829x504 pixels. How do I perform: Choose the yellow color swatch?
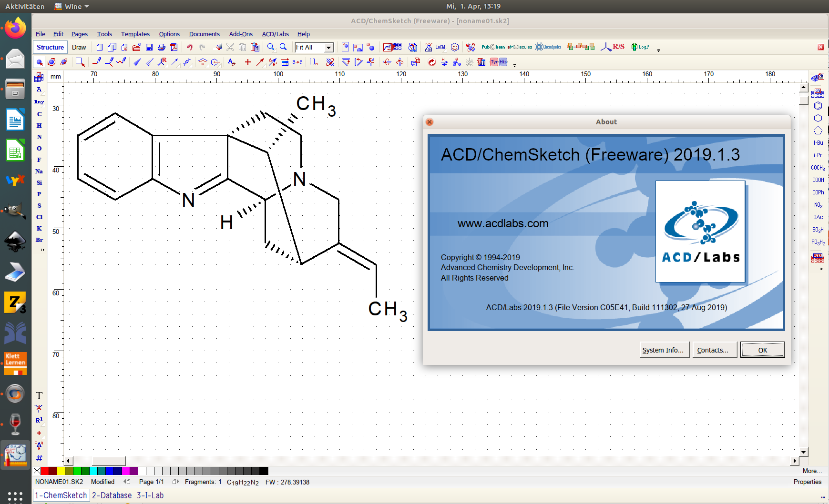[61, 471]
